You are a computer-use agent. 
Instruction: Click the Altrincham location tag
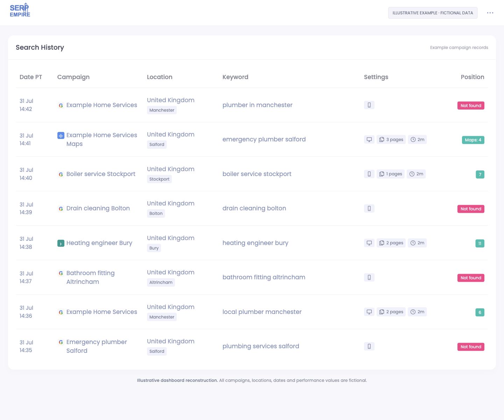pyautogui.click(x=161, y=282)
